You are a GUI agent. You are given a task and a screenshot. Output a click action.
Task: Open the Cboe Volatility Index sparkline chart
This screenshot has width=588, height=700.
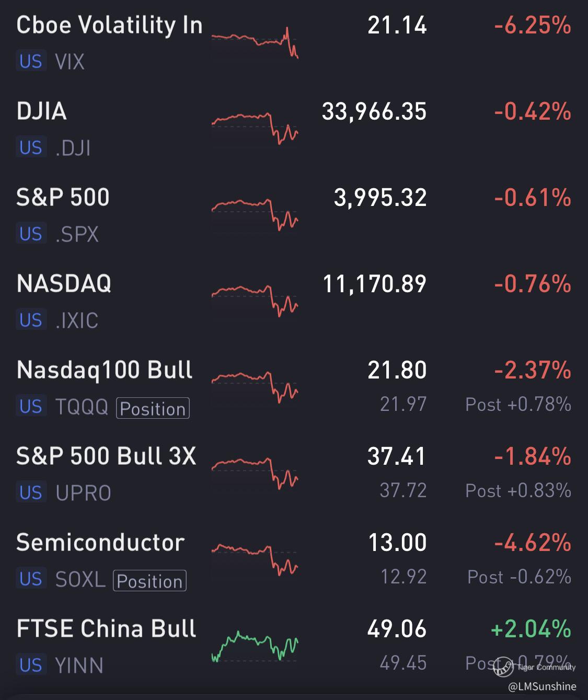pos(255,42)
